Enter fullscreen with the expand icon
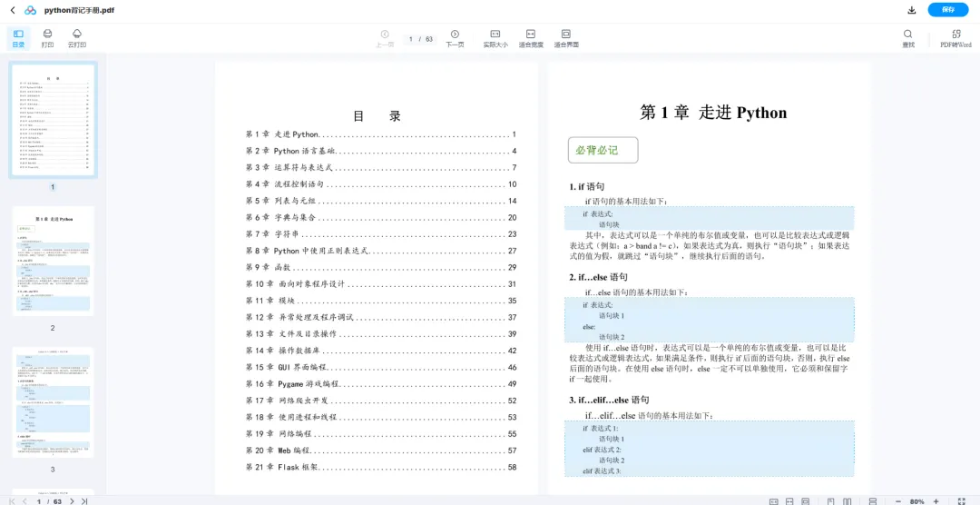 961,501
